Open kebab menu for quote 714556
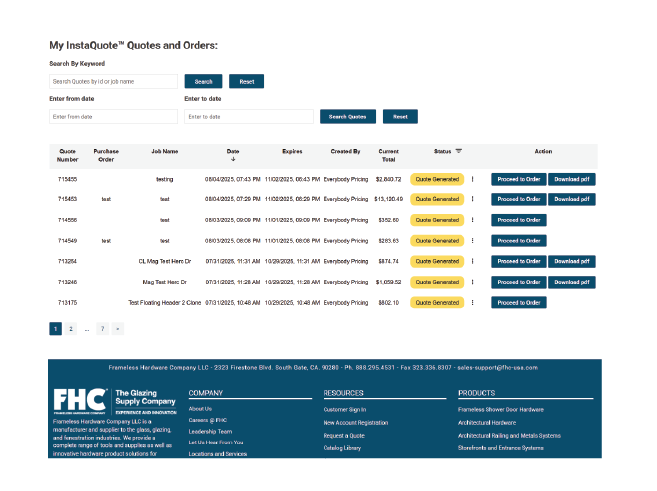Viewport: 657px width, 491px height. tap(472, 220)
